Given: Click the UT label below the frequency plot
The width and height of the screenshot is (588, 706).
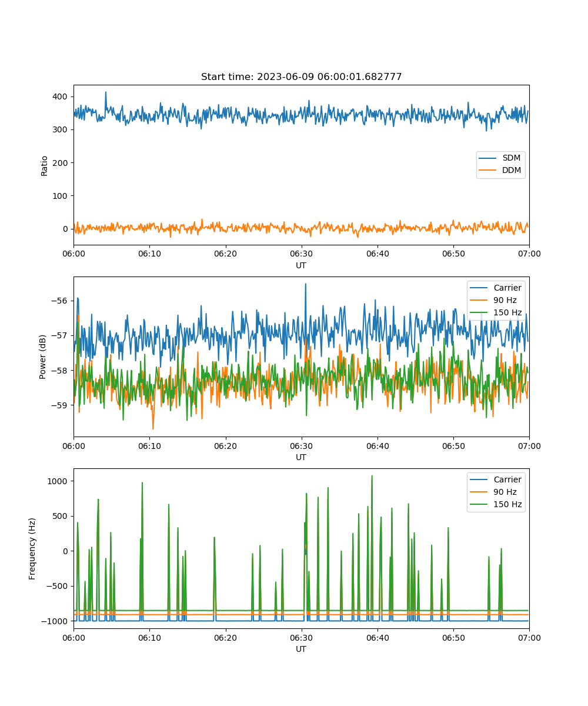Looking at the screenshot, I should click(x=301, y=649).
